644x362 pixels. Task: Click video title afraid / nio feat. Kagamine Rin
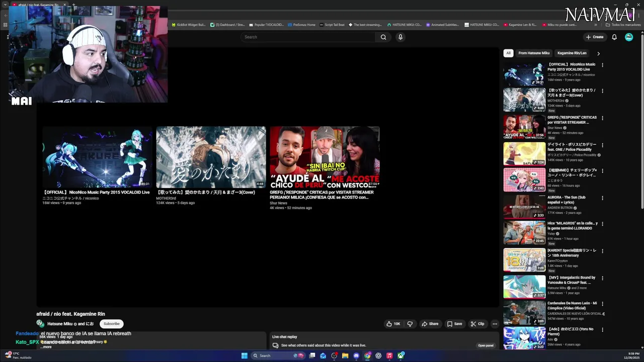[70, 314]
